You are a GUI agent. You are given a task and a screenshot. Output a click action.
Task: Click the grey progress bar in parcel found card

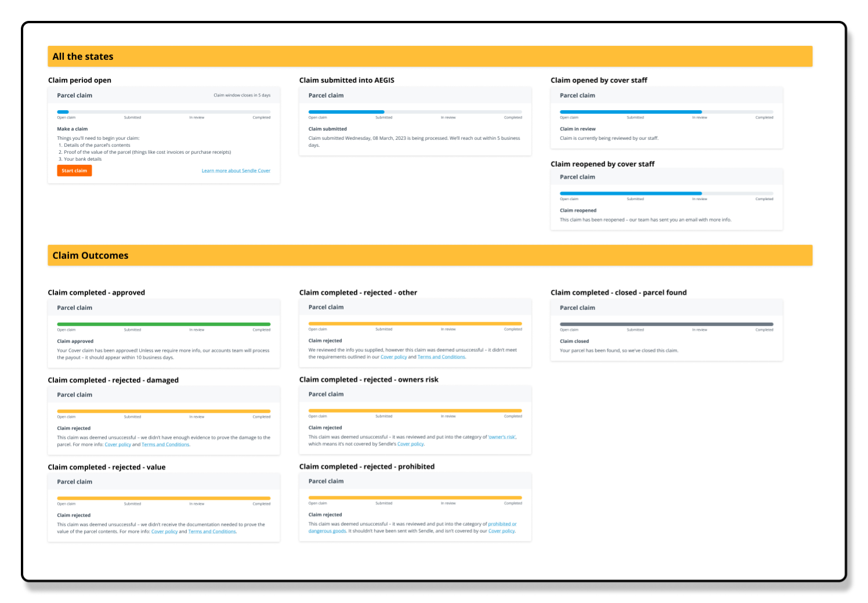tap(667, 324)
